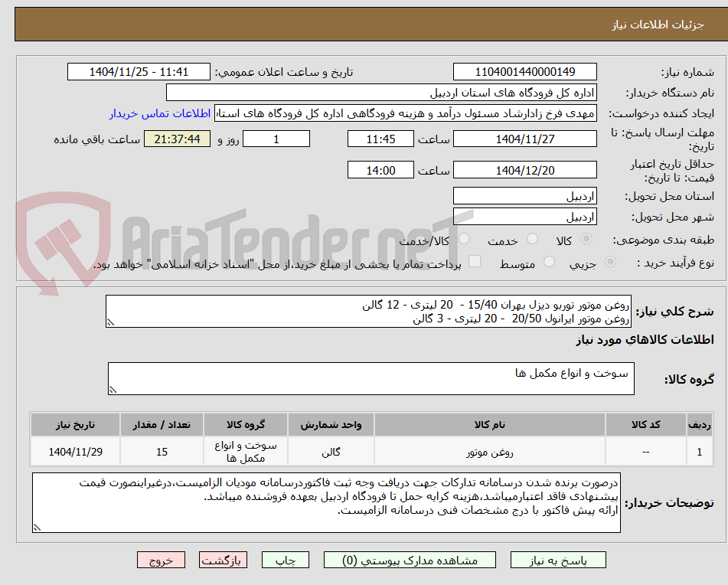Open اطلاعات تماس خریدار link
The height and width of the screenshot is (585, 728).
tap(160, 113)
